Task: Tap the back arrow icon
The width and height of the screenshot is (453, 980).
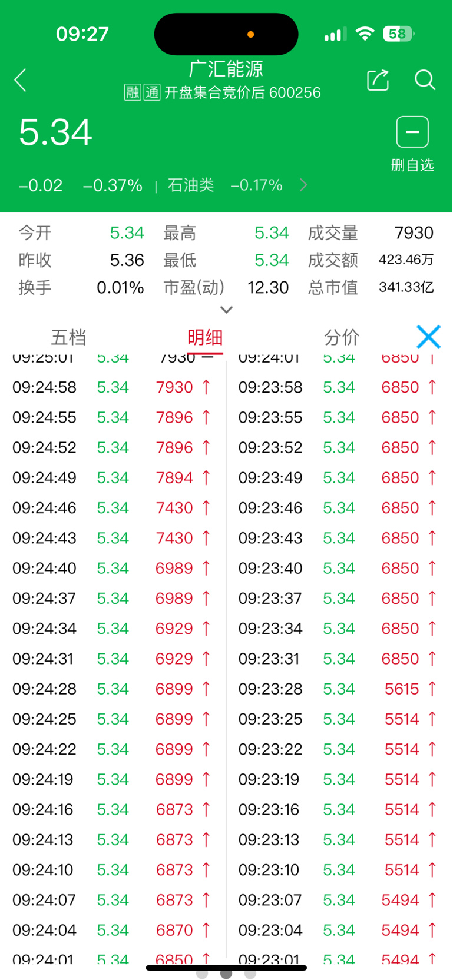Action: coord(21,80)
